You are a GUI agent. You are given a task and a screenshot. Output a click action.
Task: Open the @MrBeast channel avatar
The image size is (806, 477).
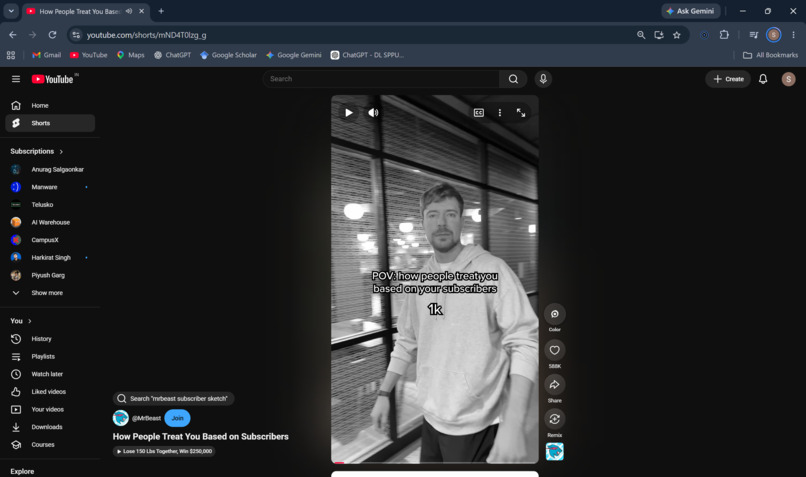[x=120, y=418]
